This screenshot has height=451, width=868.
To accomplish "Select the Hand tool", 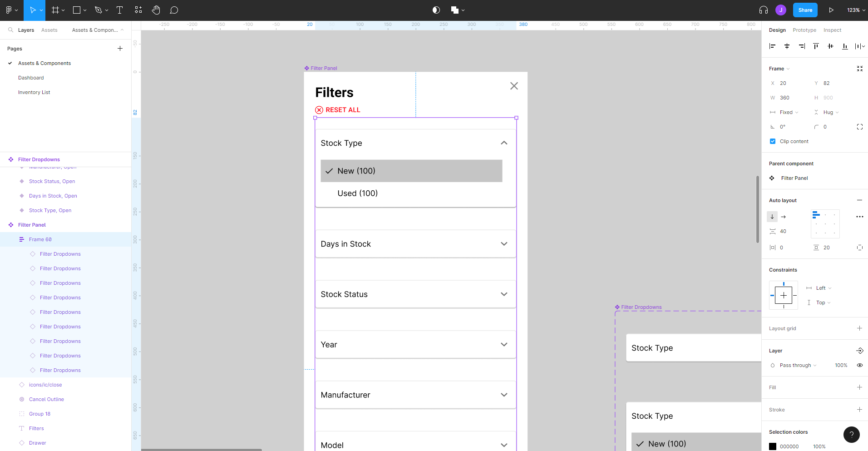I will 156,10.
